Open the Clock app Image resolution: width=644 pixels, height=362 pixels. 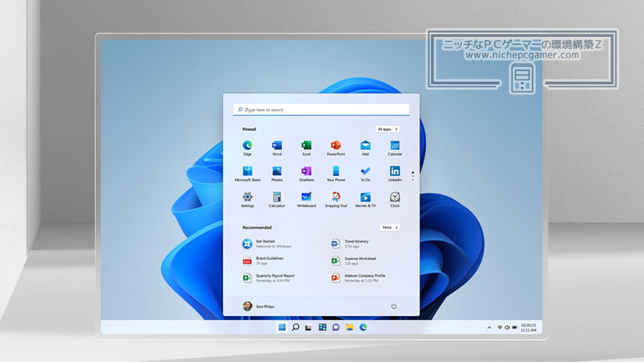pos(395,200)
